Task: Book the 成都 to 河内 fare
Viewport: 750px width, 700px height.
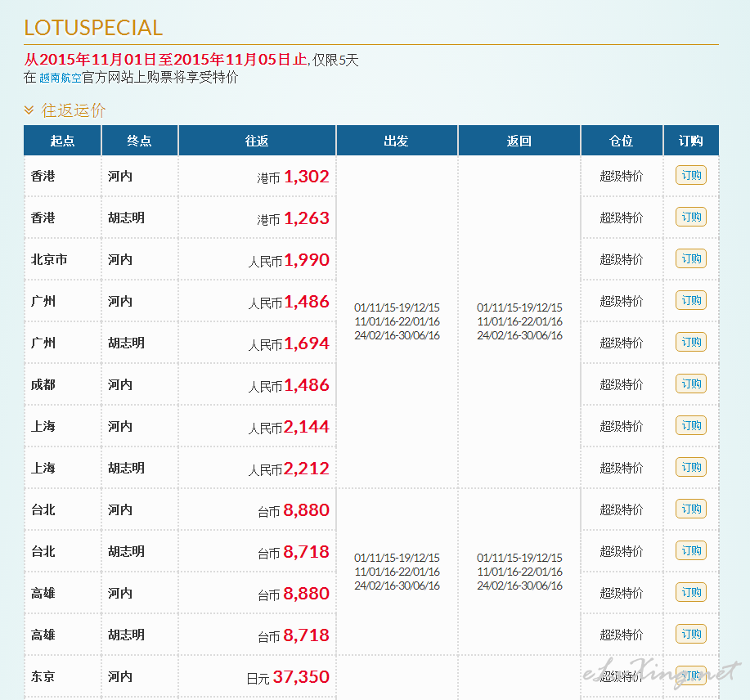Action: (x=690, y=384)
